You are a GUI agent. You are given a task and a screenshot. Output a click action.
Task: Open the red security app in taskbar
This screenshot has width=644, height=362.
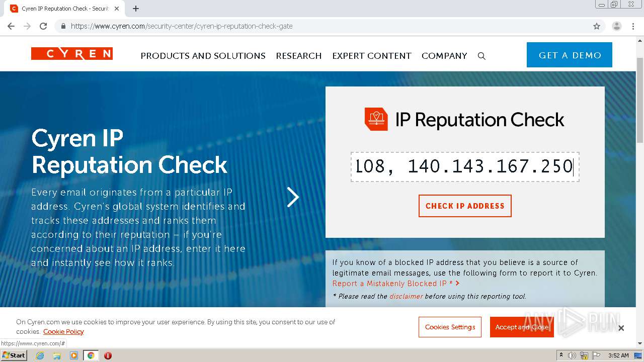pyautogui.click(x=108, y=355)
